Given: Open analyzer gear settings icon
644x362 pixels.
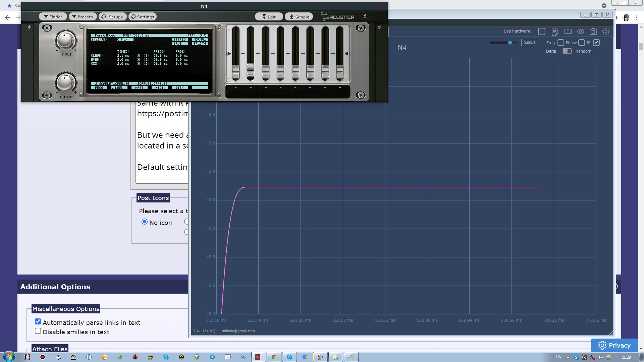Looking at the screenshot, I should (606, 32).
